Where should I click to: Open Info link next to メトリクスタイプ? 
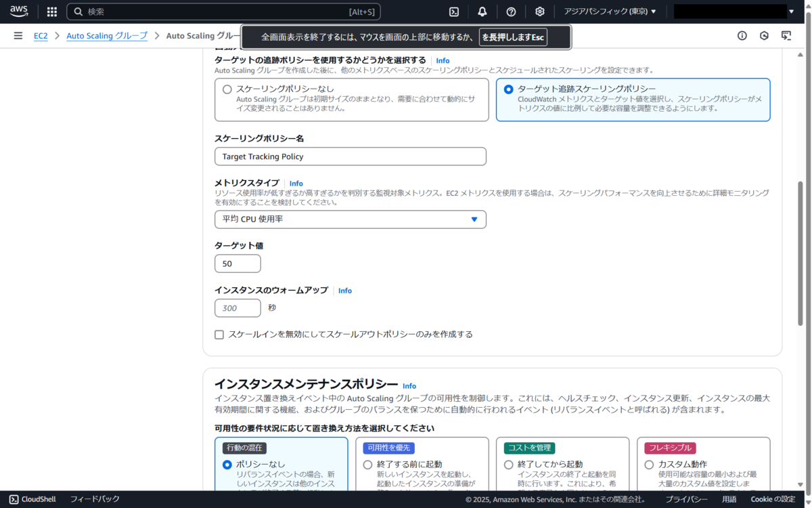(x=296, y=184)
